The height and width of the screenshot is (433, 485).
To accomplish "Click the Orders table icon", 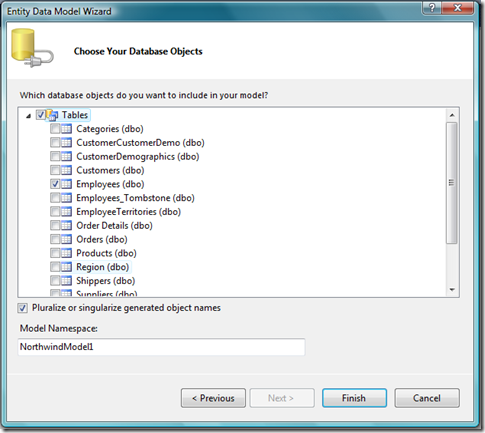I will point(66,239).
